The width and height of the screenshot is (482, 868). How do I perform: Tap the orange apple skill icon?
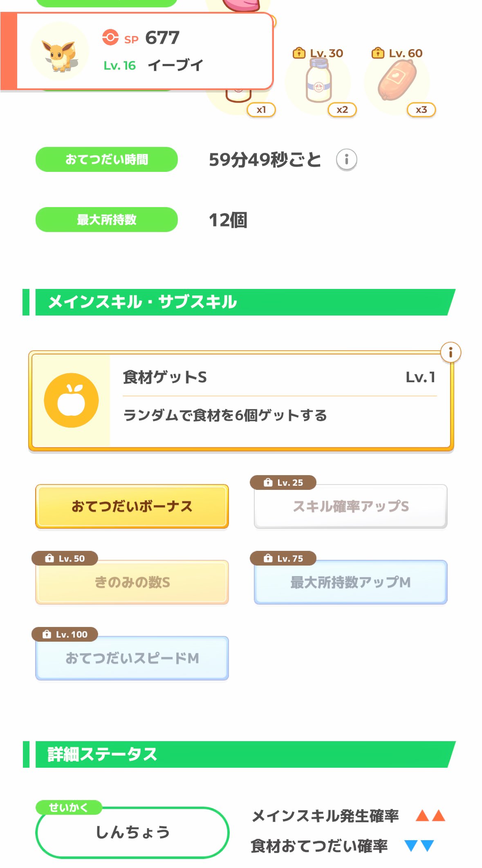tap(71, 400)
